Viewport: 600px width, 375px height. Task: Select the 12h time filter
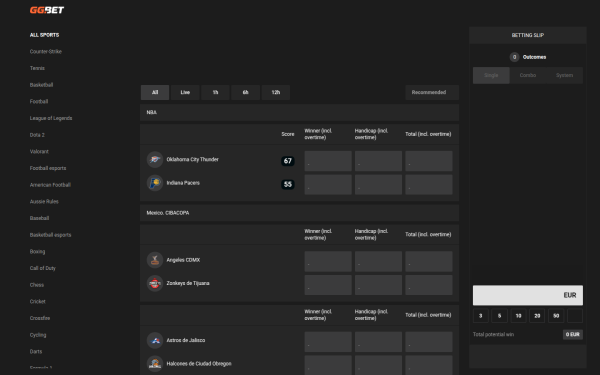(x=276, y=92)
